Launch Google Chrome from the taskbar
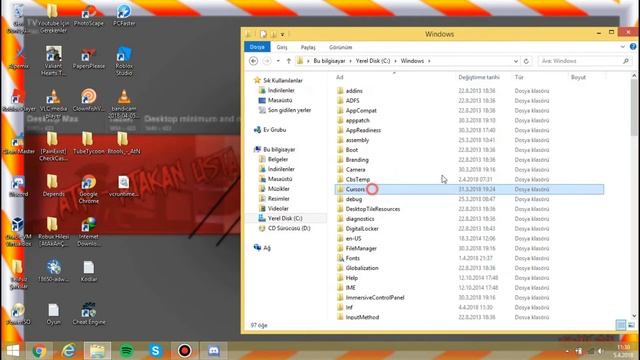640x360 pixels. pyautogui.click(x=39, y=351)
